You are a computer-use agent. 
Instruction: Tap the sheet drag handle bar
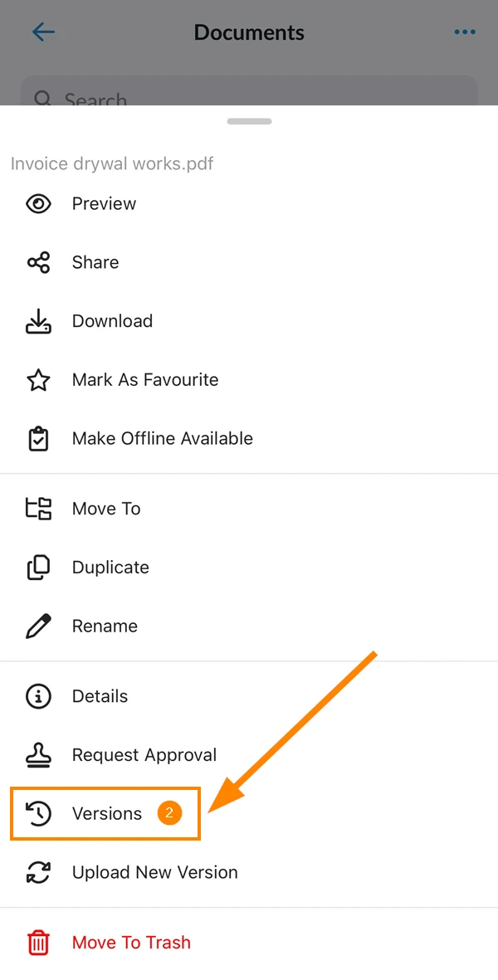249,121
